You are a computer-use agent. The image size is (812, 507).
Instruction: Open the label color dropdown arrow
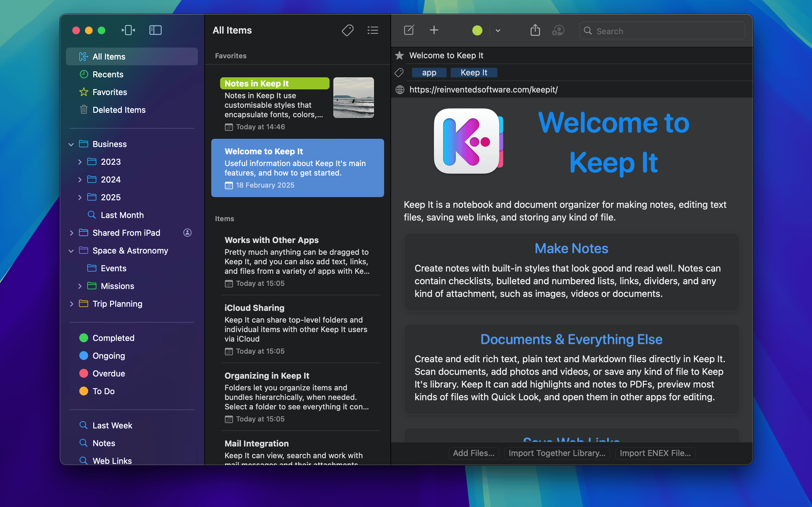498,31
